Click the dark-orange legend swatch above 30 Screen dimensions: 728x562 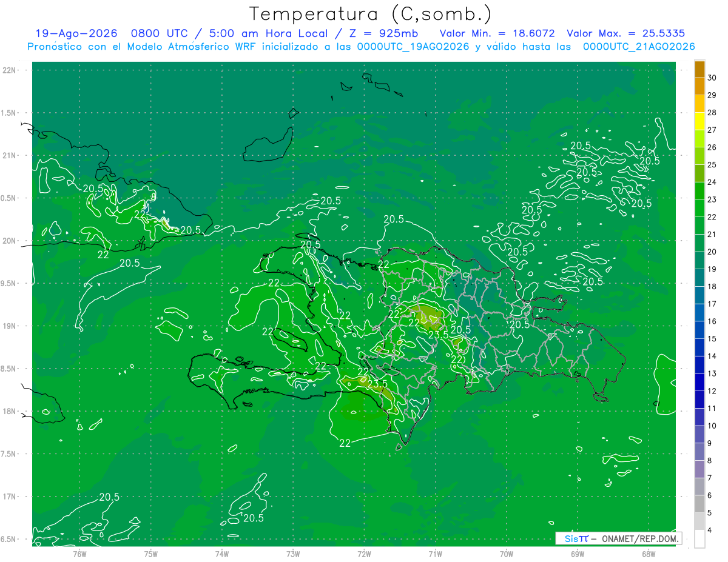click(699, 69)
